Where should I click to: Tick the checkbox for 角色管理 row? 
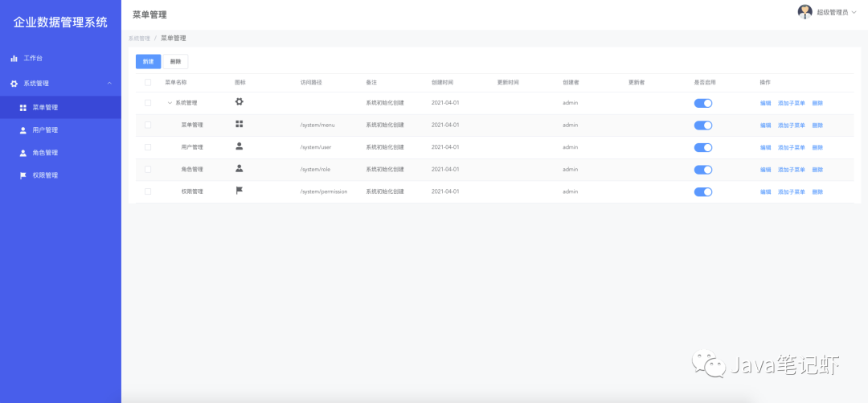point(148,169)
